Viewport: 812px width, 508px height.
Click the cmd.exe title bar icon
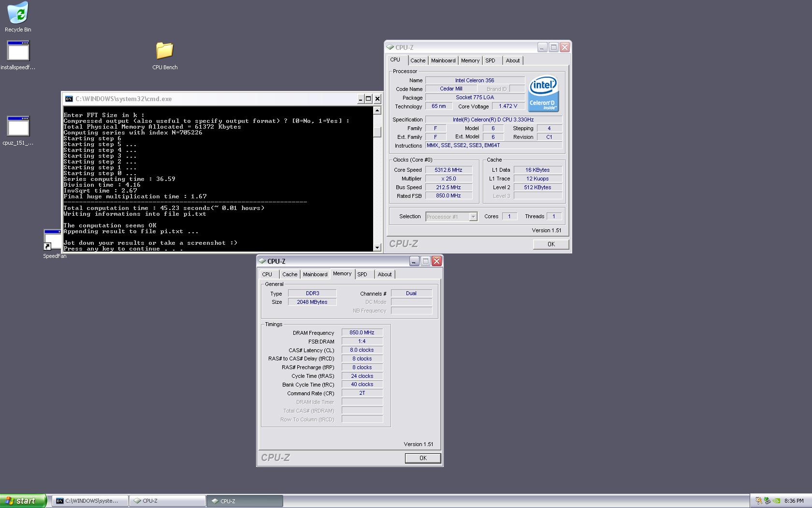tap(69, 99)
